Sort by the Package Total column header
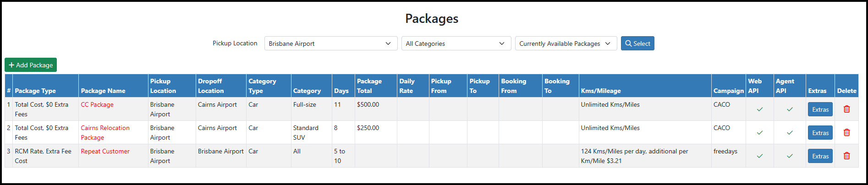Image resolution: width=868 pixels, height=185 pixels. 369,86
